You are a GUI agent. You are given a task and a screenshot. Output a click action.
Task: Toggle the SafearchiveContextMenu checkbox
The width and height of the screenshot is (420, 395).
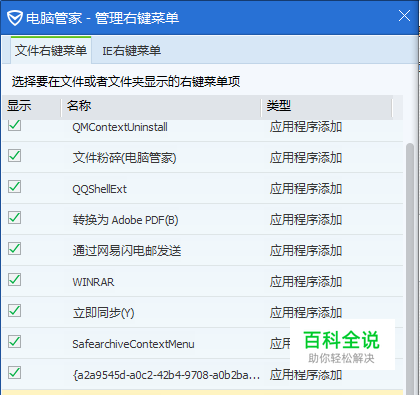tap(14, 342)
